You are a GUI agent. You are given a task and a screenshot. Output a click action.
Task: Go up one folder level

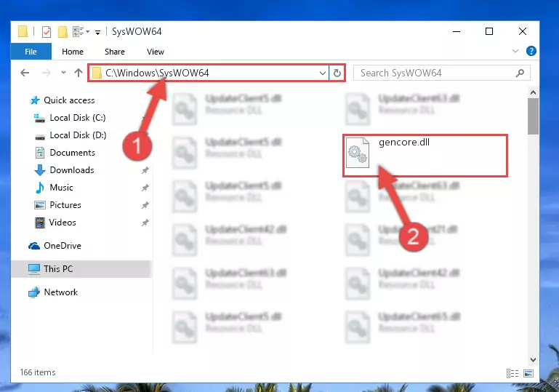coord(79,73)
